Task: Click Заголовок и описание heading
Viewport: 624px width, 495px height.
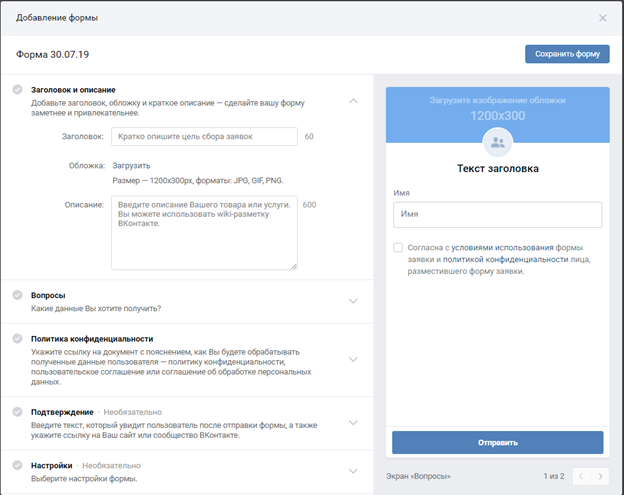Action: click(x=73, y=90)
